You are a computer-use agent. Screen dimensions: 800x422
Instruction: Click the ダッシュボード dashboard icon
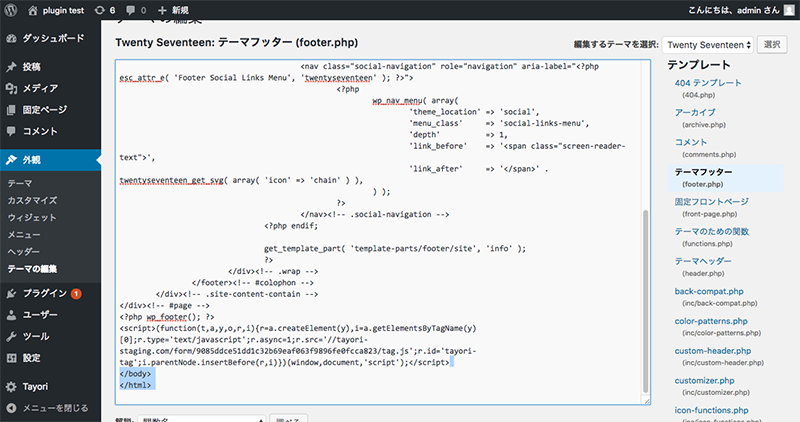click(x=11, y=38)
